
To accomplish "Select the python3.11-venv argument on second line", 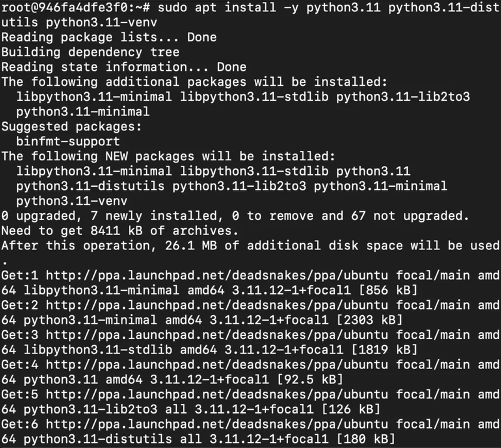I will click(x=101, y=23).
